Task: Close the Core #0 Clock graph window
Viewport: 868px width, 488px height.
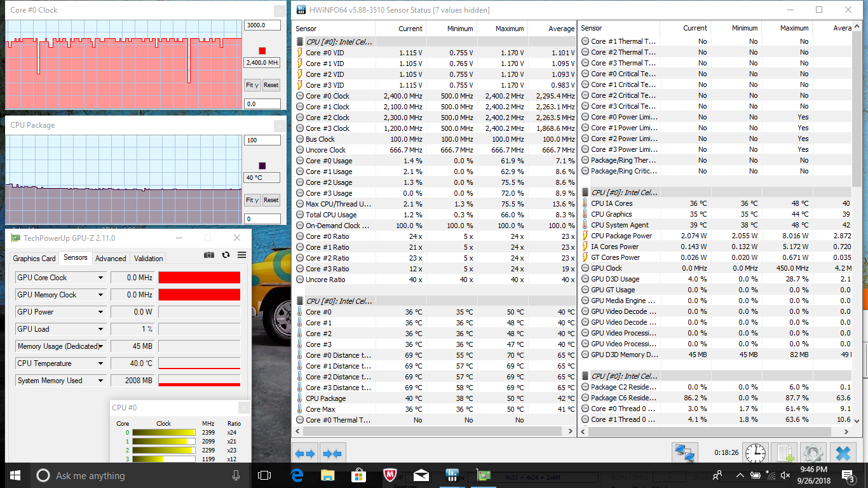Action: tap(280, 11)
